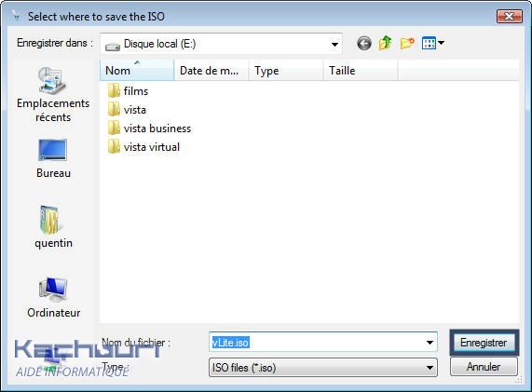Sort by the Taille column header
This screenshot has height=392, width=532.
pos(361,71)
